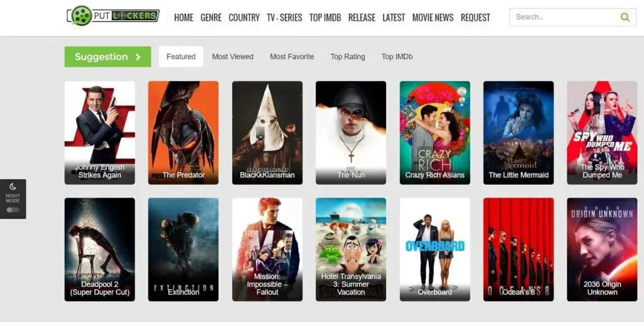
Task: Open Hotel Transylvania 3 Summer Vacation poster
Action: (351, 250)
